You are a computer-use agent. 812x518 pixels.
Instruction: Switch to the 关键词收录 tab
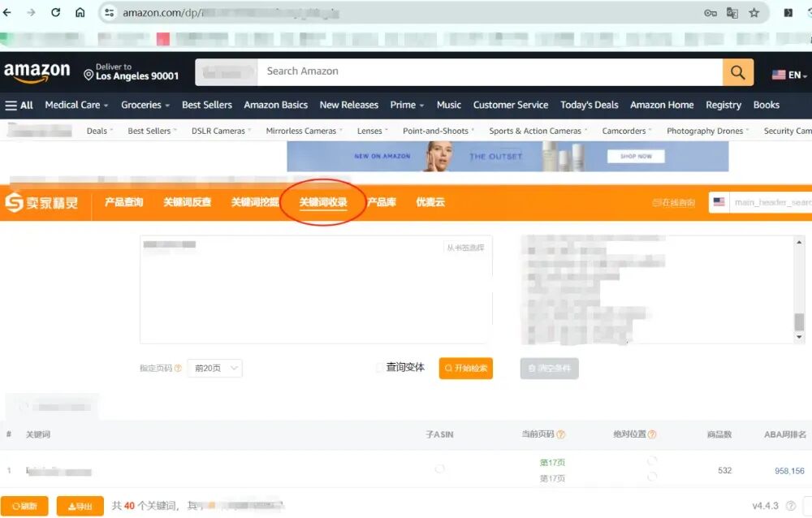tap(322, 202)
